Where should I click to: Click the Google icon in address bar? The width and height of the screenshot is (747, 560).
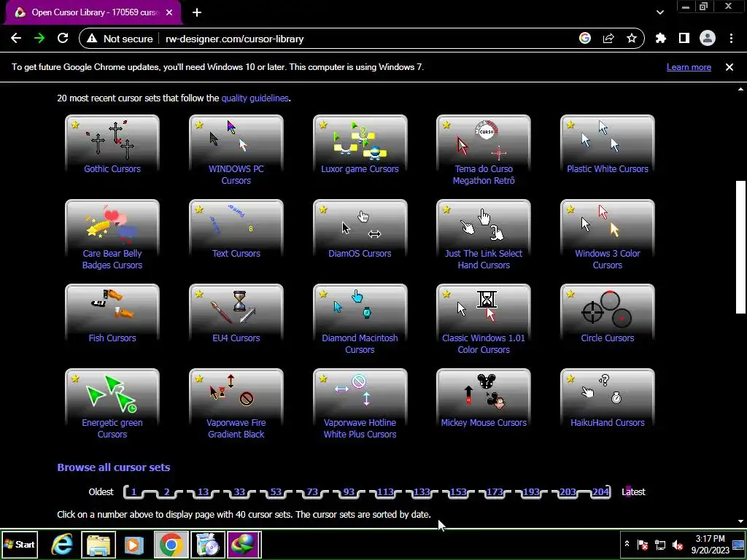pyautogui.click(x=585, y=39)
